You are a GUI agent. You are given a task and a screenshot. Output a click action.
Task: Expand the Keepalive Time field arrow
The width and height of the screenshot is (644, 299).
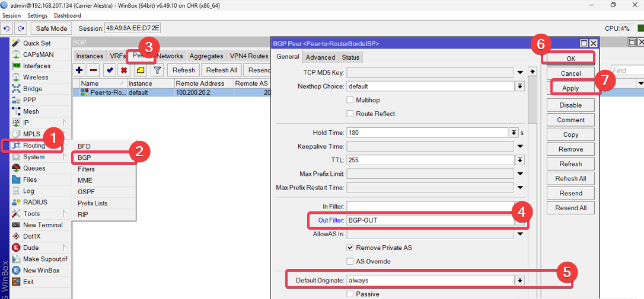(519, 146)
